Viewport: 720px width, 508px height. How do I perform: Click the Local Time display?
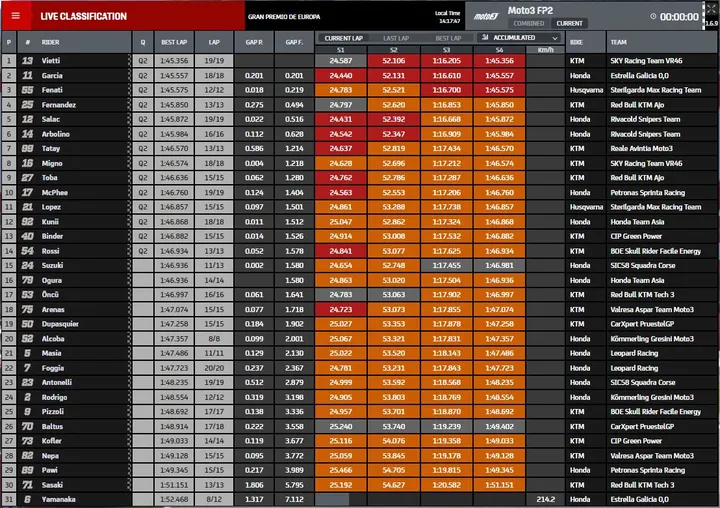click(447, 17)
